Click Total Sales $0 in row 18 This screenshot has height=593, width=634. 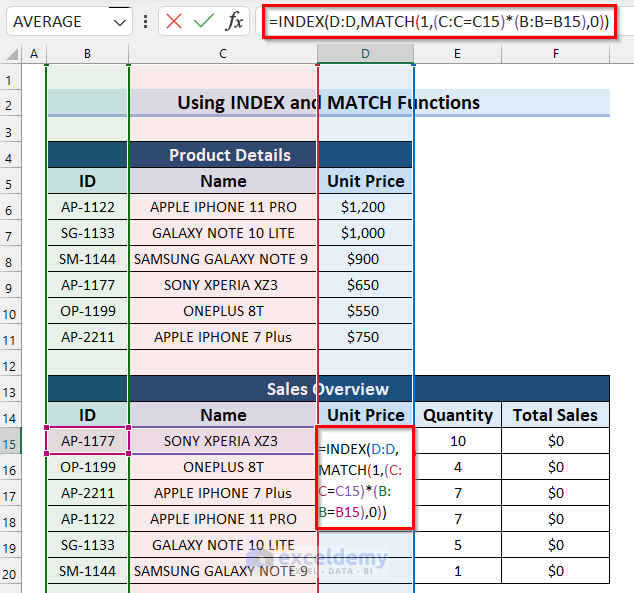click(x=556, y=519)
